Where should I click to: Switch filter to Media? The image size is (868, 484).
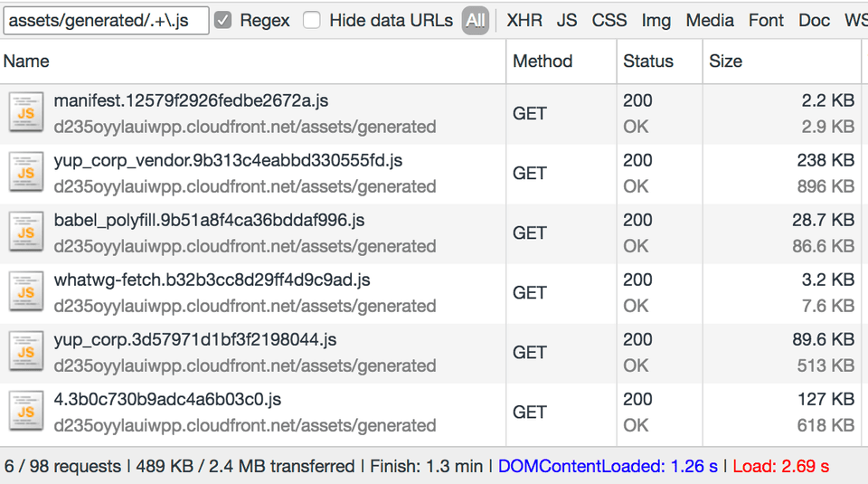pos(710,21)
